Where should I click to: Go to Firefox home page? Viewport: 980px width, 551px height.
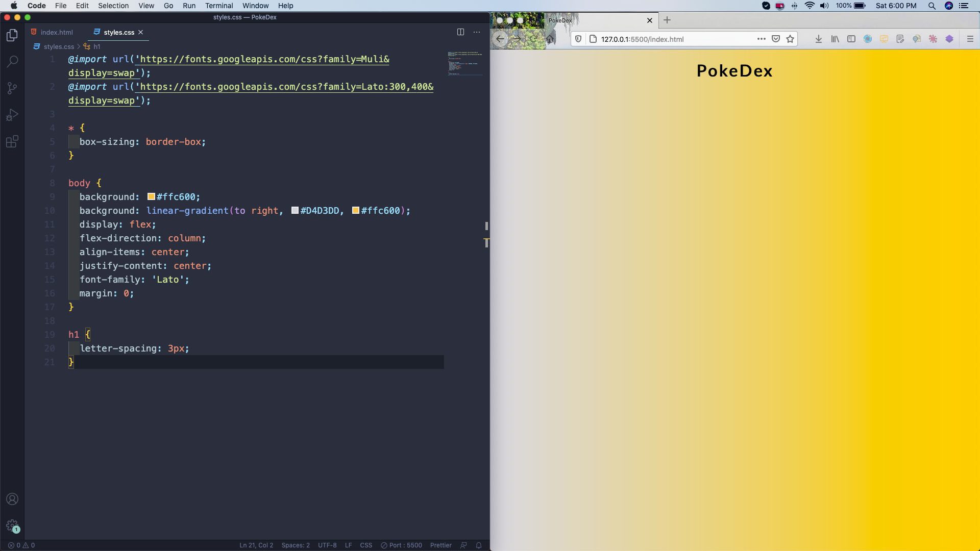click(x=550, y=39)
